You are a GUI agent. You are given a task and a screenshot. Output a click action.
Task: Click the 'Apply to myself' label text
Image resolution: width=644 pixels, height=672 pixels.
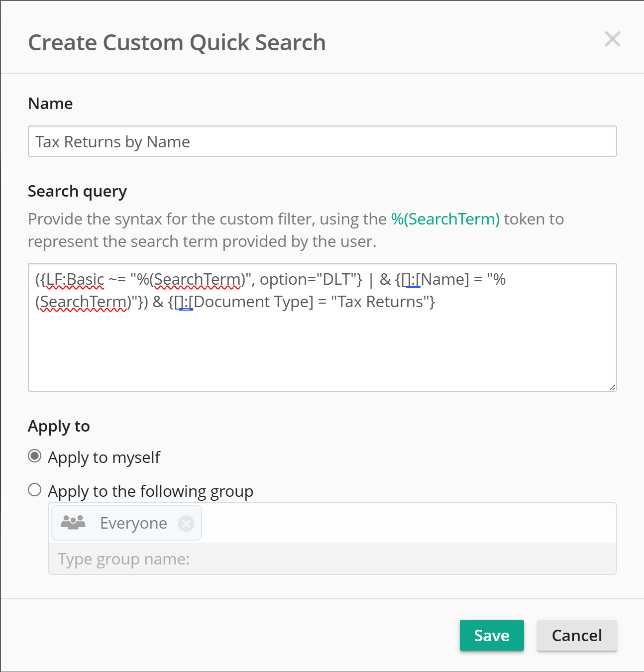tap(104, 457)
